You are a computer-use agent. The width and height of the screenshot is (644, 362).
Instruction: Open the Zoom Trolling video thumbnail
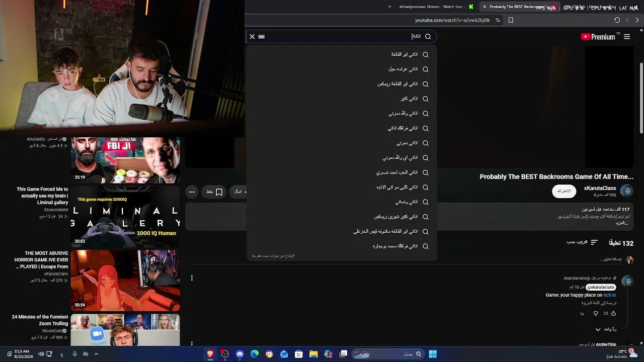pyautogui.click(x=125, y=330)
